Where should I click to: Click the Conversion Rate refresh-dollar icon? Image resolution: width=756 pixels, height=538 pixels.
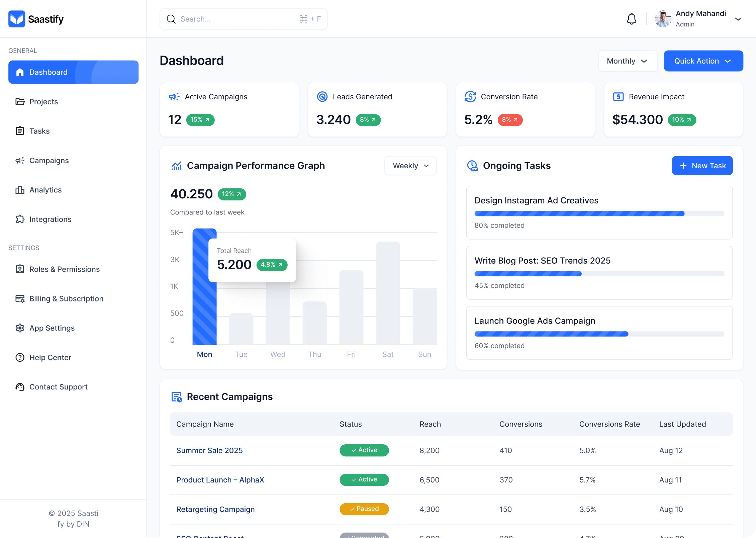pyautogui.click(x=470, y=97)
